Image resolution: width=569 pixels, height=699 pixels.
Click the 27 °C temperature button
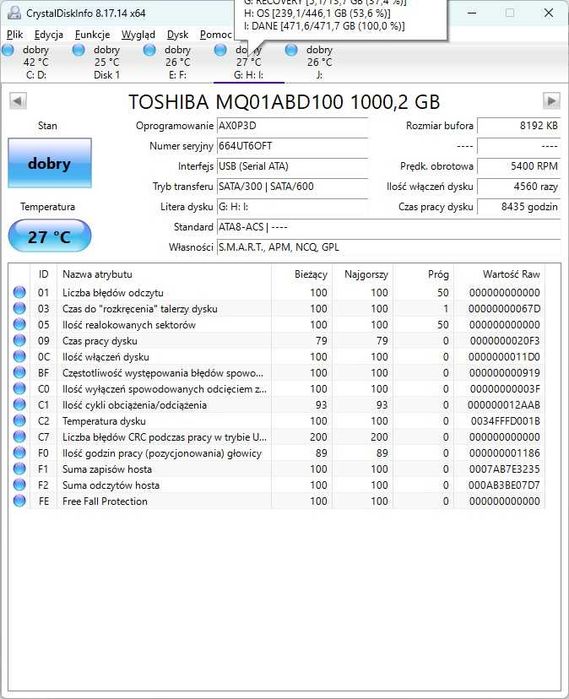pos(49,236)
